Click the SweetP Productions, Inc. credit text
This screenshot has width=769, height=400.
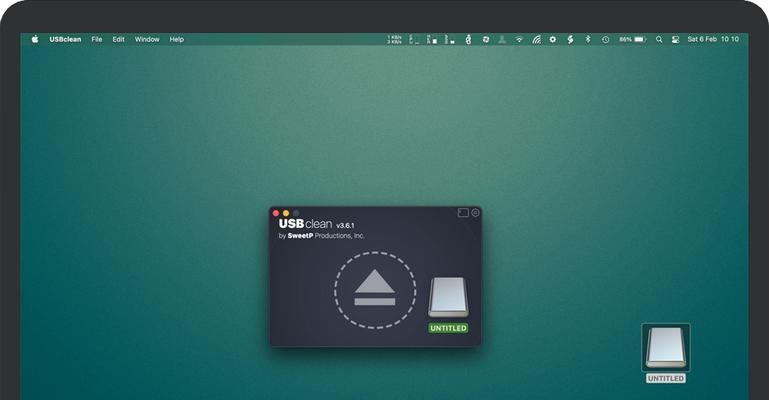click(321, 236)
